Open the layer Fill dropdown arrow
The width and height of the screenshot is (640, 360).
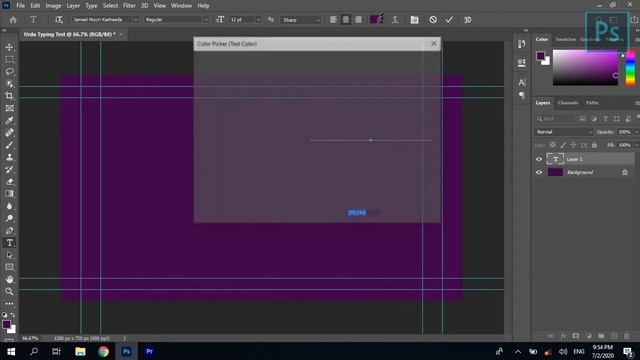click(x=636, y=145)
